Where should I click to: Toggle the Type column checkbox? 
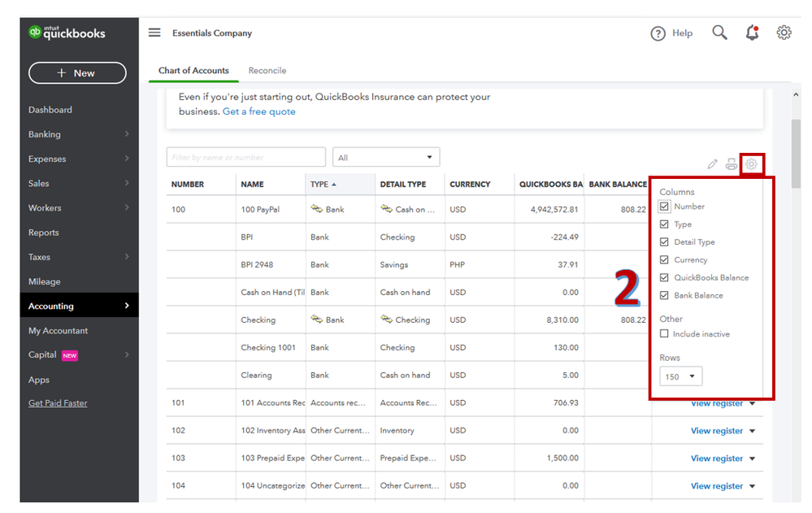pyautogui.click(x=664, y=224)
